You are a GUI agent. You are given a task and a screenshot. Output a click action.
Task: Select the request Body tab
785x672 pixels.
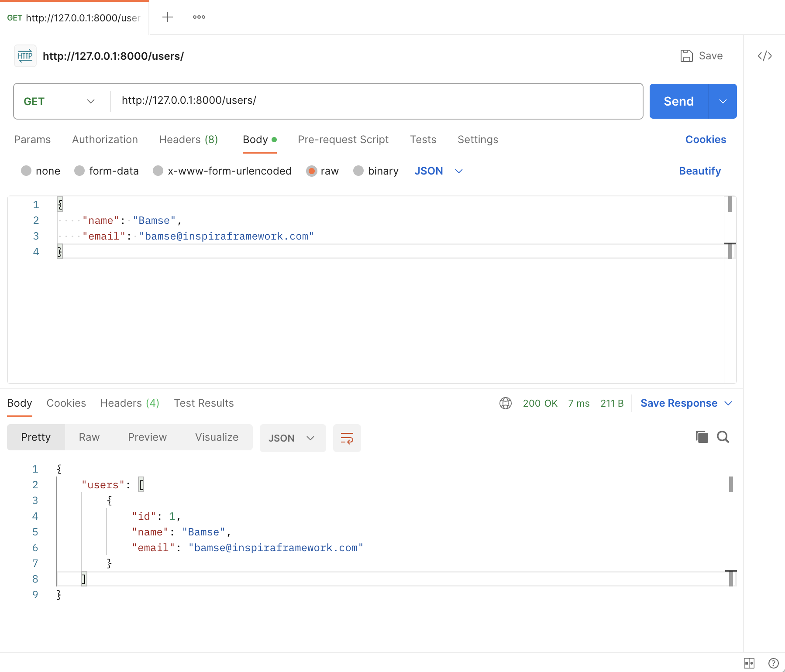[x=260, y=140]
